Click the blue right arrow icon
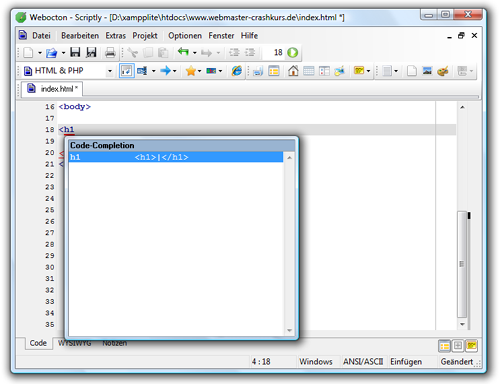500x384 pixels. pyautogui.click(x=165, y=71)
